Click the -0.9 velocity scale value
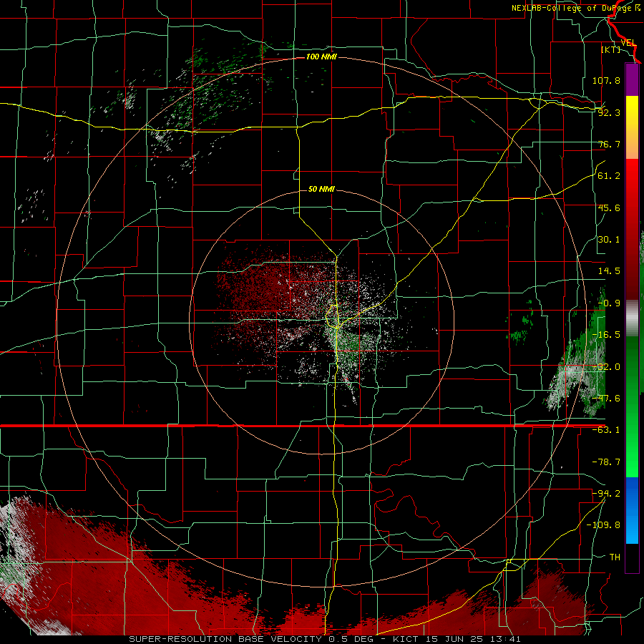 tap(609, 303)
